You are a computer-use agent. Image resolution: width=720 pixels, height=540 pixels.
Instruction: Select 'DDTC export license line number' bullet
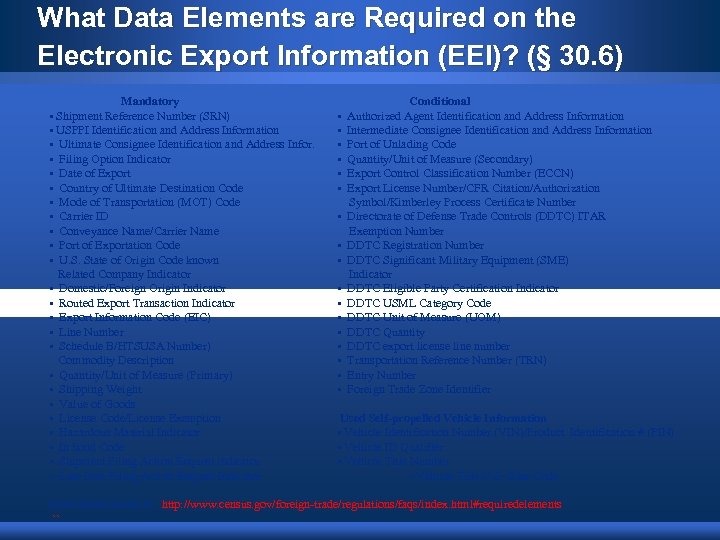[428, 346]
